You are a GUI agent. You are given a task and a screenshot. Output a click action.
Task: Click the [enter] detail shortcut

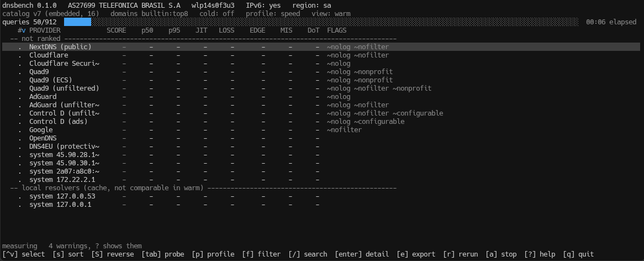(x=362, y=254)
